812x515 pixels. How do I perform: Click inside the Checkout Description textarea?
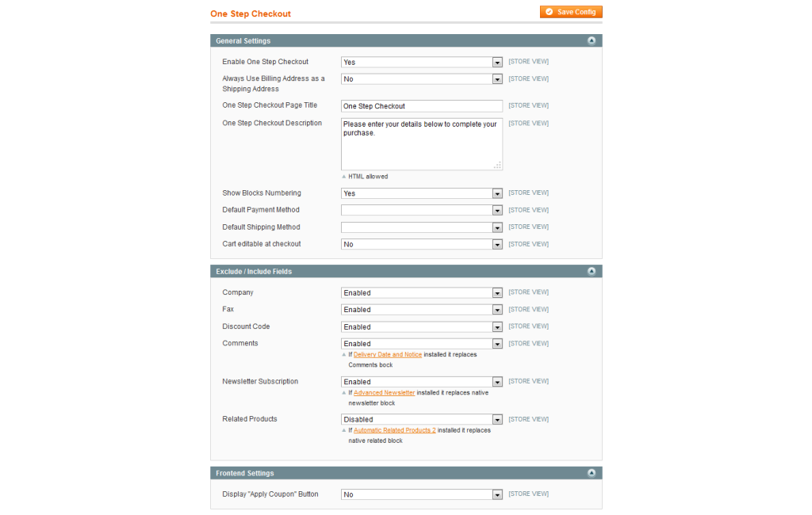pyautogui.click(x=422, y=143)
